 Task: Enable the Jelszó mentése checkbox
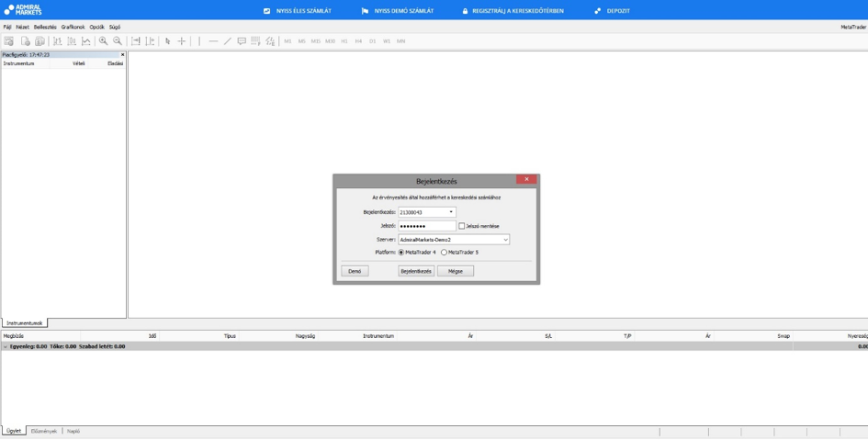462,226
